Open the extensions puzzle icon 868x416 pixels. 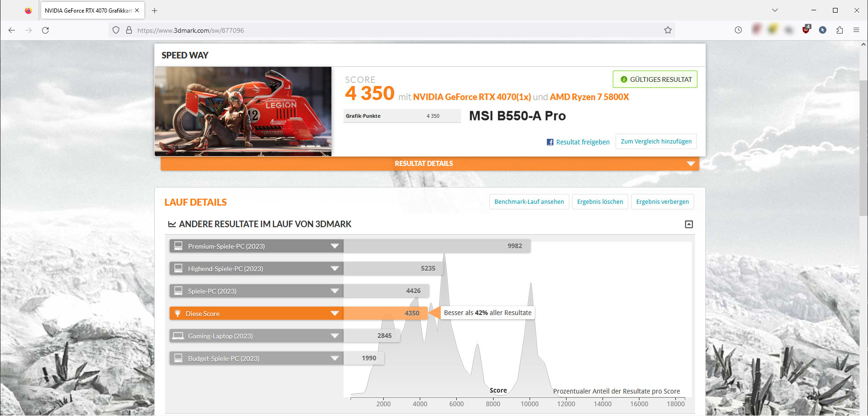coord(839,30)
